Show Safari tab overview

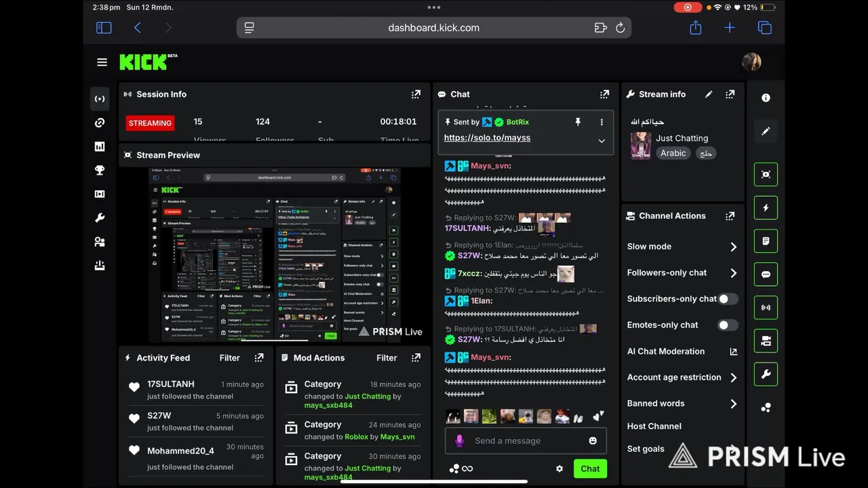764,28
